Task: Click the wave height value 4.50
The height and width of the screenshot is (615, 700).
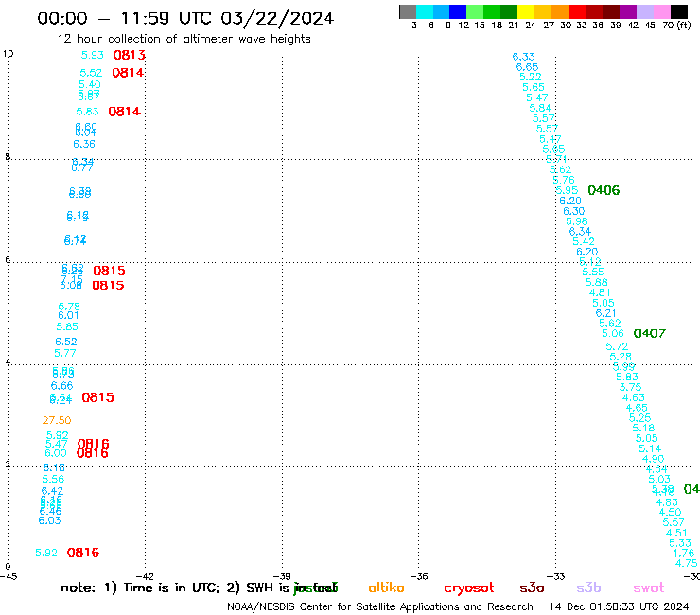Action: (x=670, y=512)
